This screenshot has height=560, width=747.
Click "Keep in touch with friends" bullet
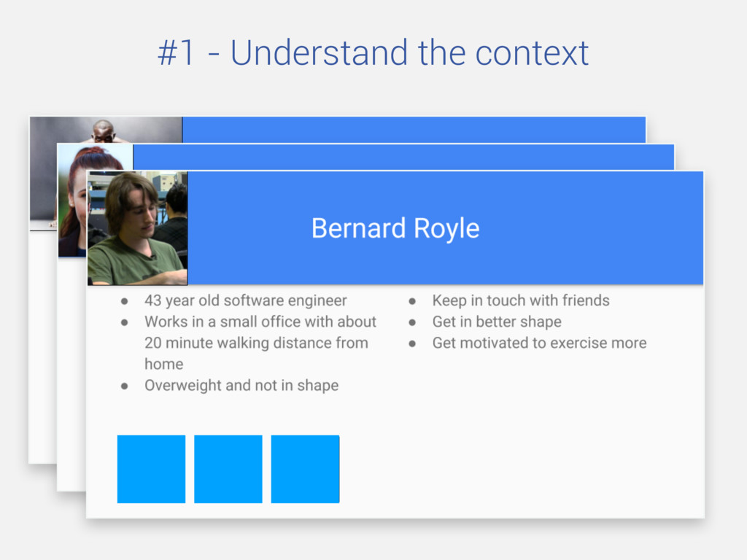click(521, 300)
